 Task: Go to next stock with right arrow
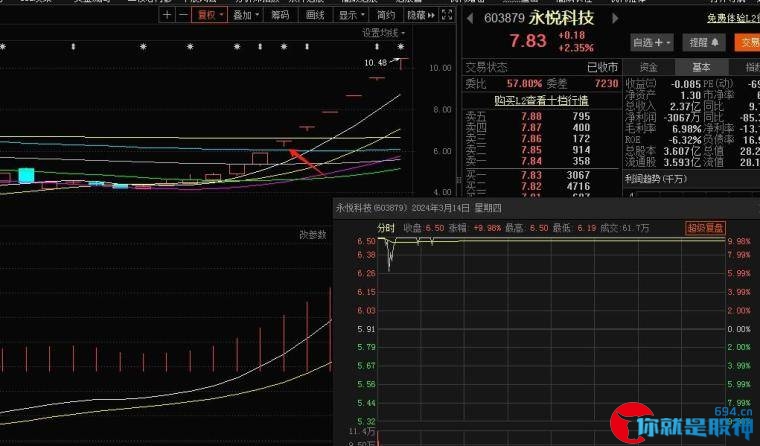click(x=615, y=18)
